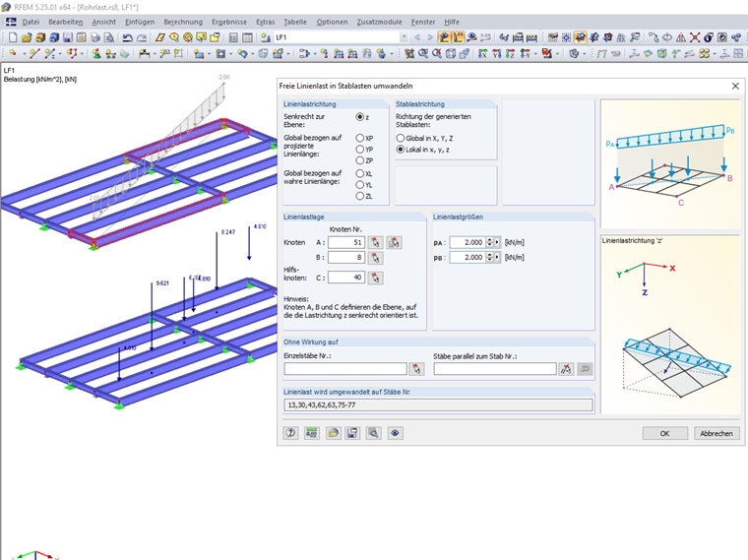This screenshot has height=560, width=748.
Task: Click the Help question mark dialog icon
Action: point(291,433)
